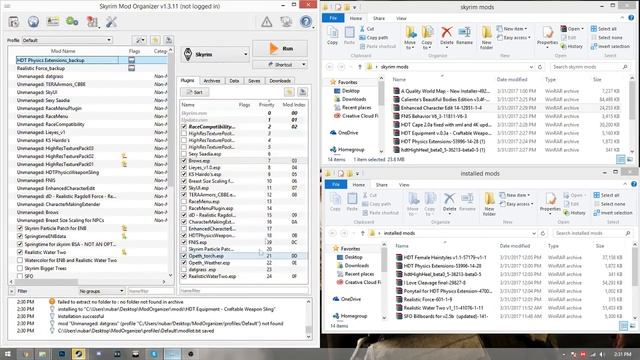
Task: Click Windows Start button on taskbar
Action: click(x=7, y=354)
